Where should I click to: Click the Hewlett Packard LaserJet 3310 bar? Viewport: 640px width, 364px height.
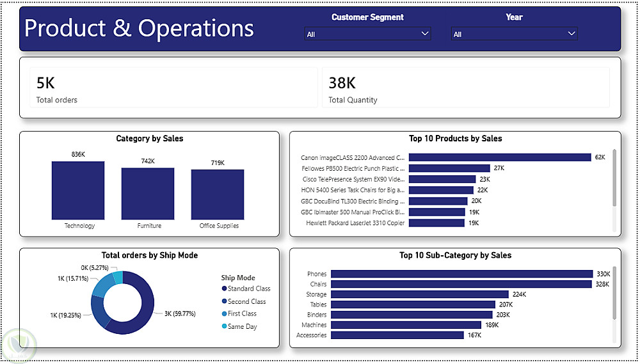[x=436, y=223]
